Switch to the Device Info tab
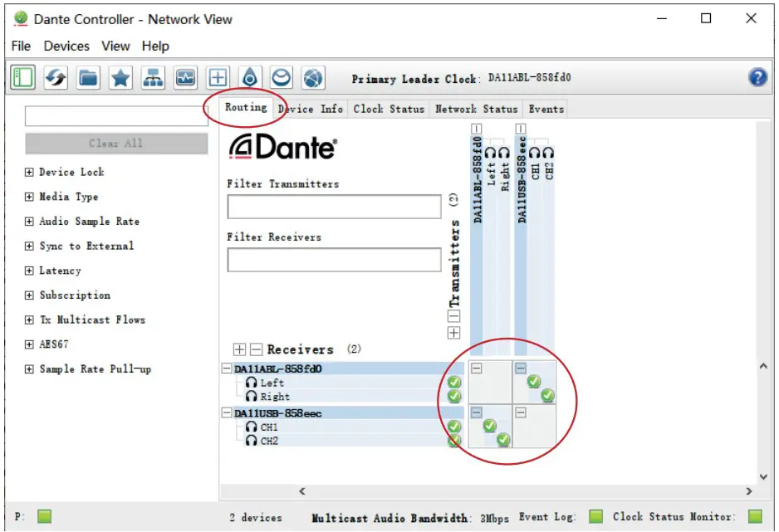Screen dimensions: 779x532 coord(311,109)
